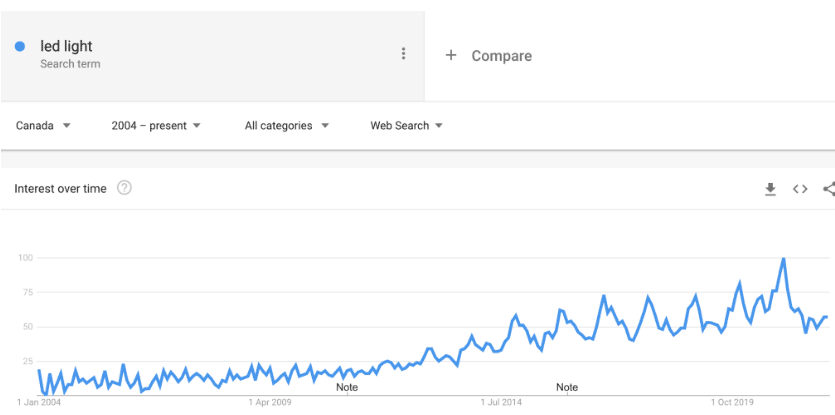Open three-dot menu for led light term

(x=403, y=53)
